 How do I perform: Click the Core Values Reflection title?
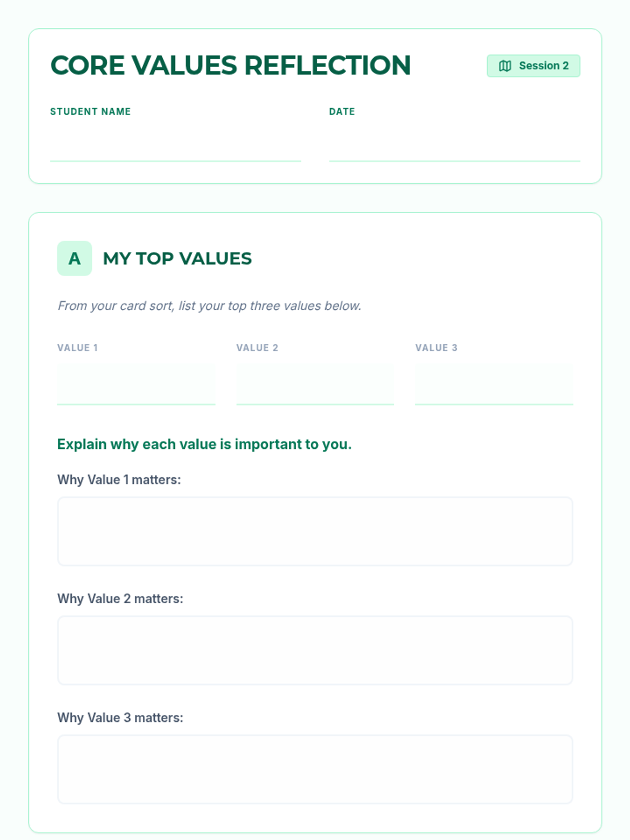coord(230,66)
